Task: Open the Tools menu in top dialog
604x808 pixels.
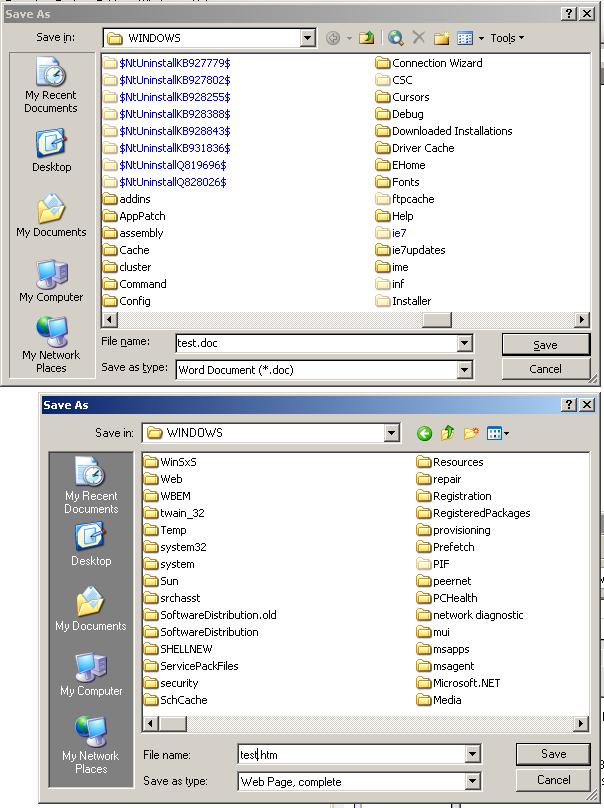Action: pyautogui.click(x=507, y=38)
